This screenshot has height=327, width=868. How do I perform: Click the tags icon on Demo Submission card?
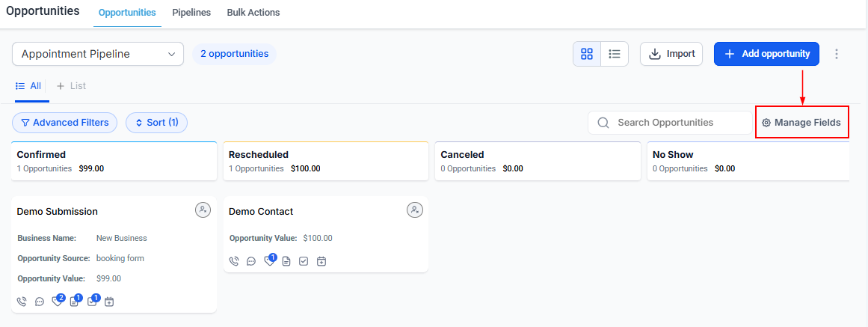click(x=57, y=302)
